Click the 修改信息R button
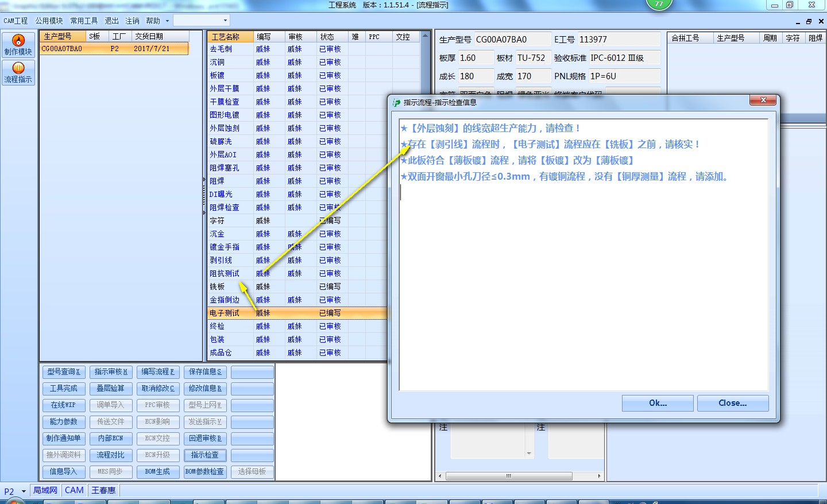This screenshot has height=504, width=827. click(x=205, y=389)
